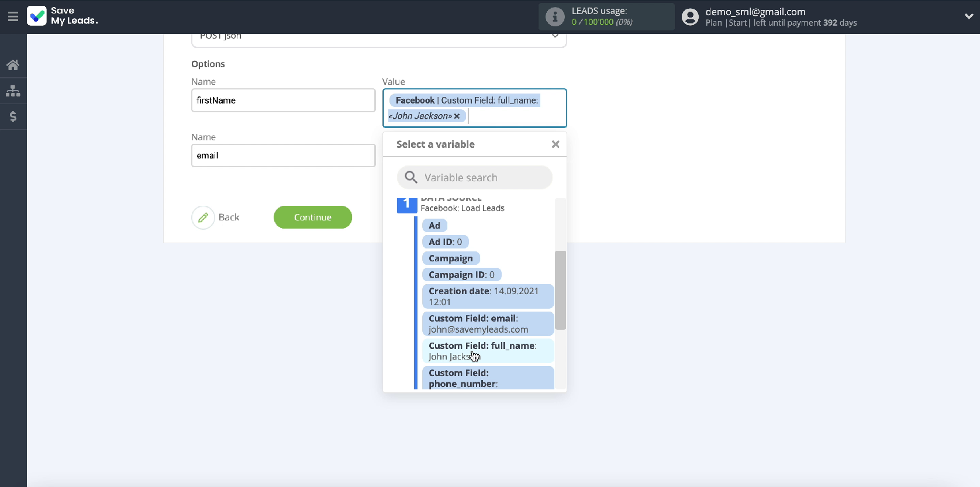The width and height of the screenshot is (980, 487).
Task: Open the hamburger menu
Action: point(13,16)
